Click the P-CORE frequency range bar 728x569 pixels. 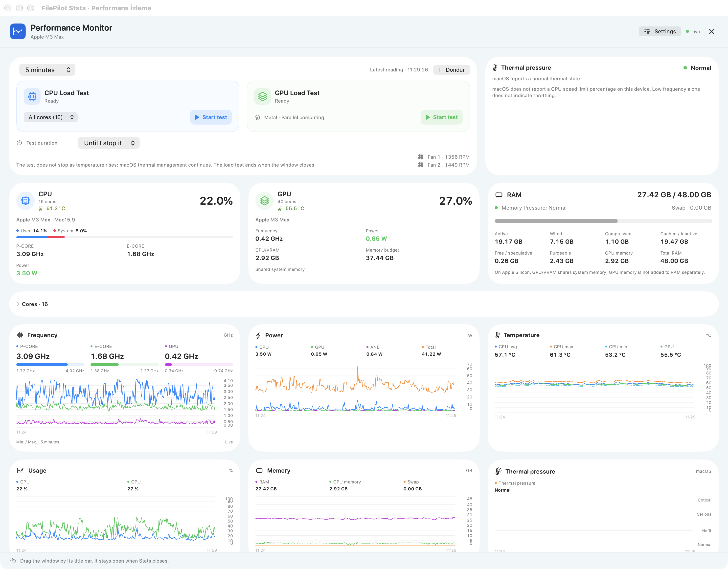point(50,365)
